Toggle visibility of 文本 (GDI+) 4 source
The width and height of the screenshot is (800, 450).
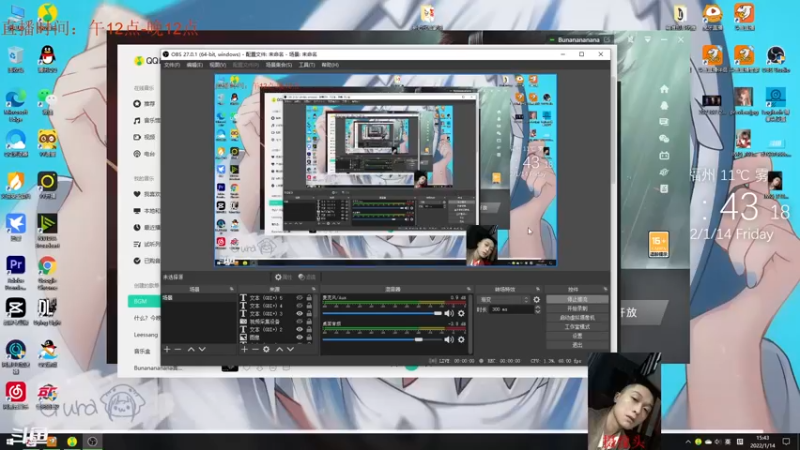pyautogui.click(x=299, y=306)
